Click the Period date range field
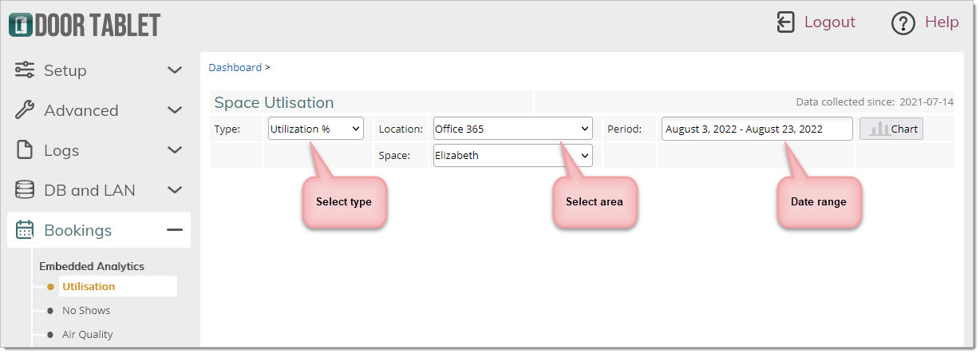 (x=756, y=129)
